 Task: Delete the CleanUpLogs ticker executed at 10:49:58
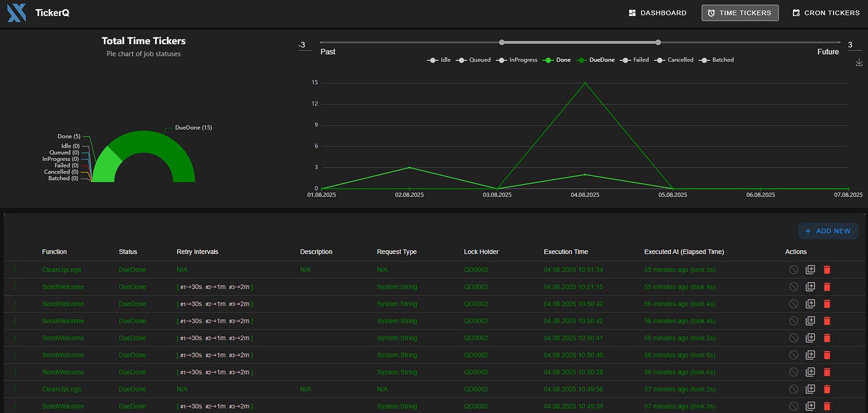pos(827,389)
